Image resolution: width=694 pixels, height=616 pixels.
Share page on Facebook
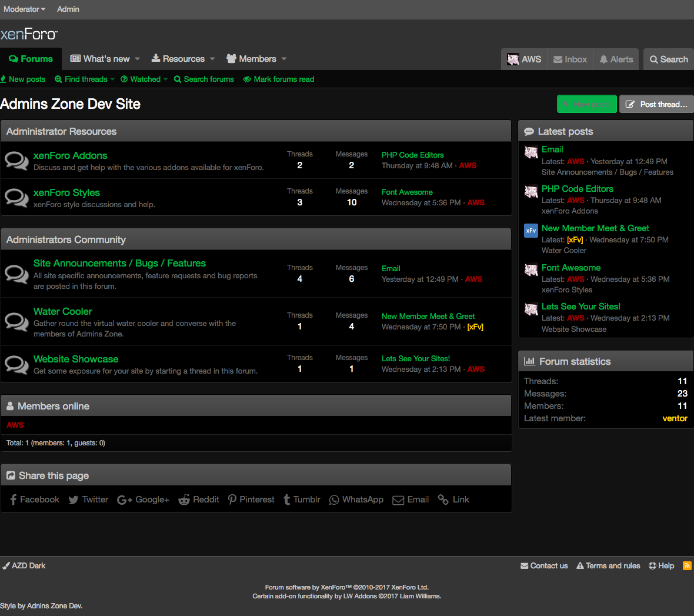[35, 500]
